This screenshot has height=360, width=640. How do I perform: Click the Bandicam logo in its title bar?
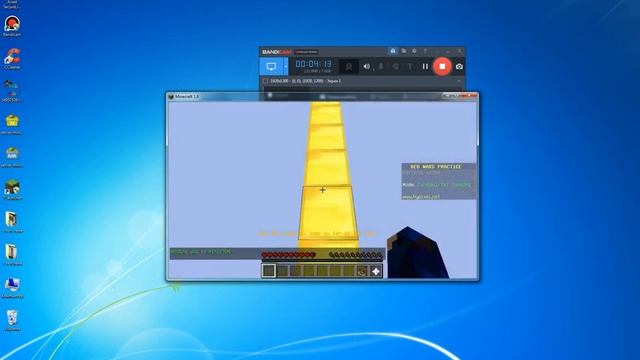(x=277, y=52)
